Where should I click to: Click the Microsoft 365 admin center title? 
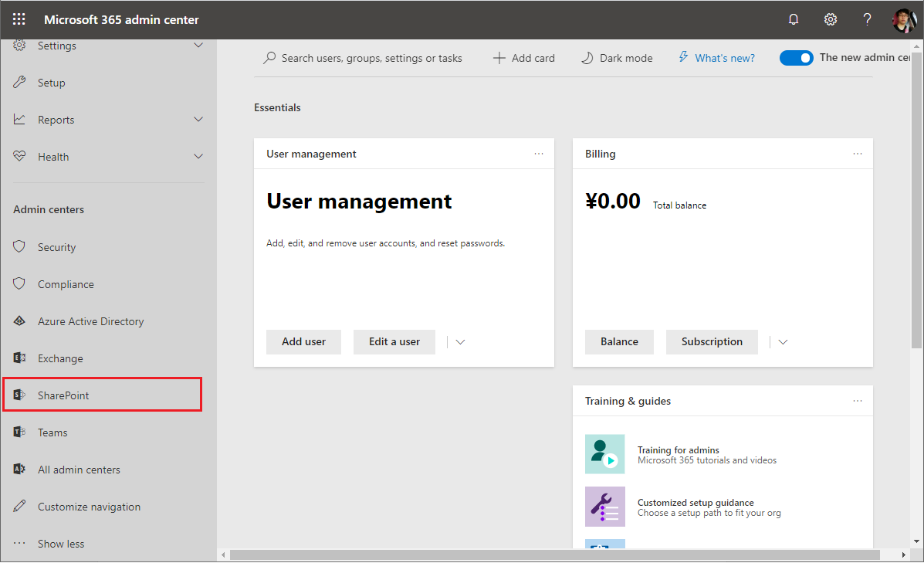pos(121,19)
